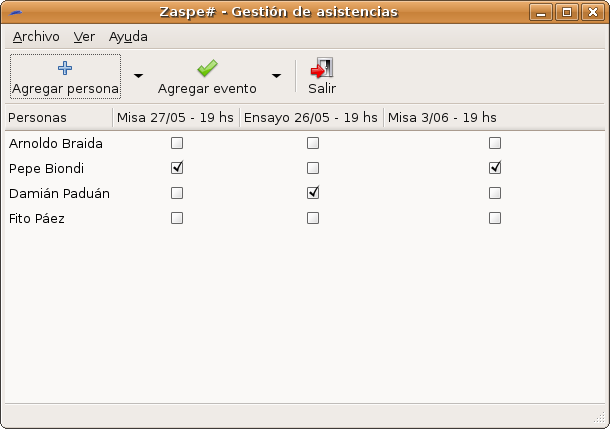Click the Salir exit door icon
The height and width of the screenshot is (429, 610).
(x=321, y=68)
